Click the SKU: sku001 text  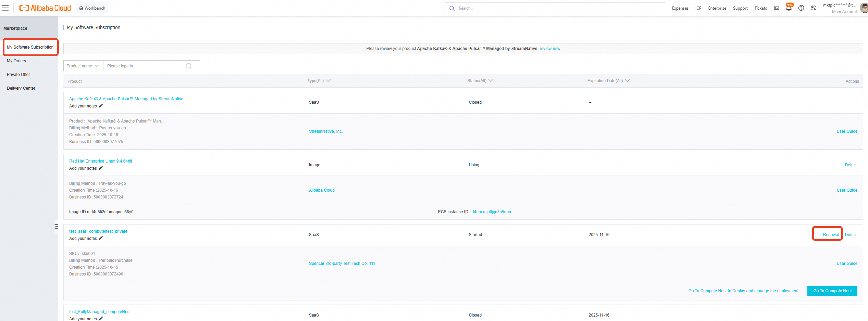pyautogui.click(x=82, y=254)
